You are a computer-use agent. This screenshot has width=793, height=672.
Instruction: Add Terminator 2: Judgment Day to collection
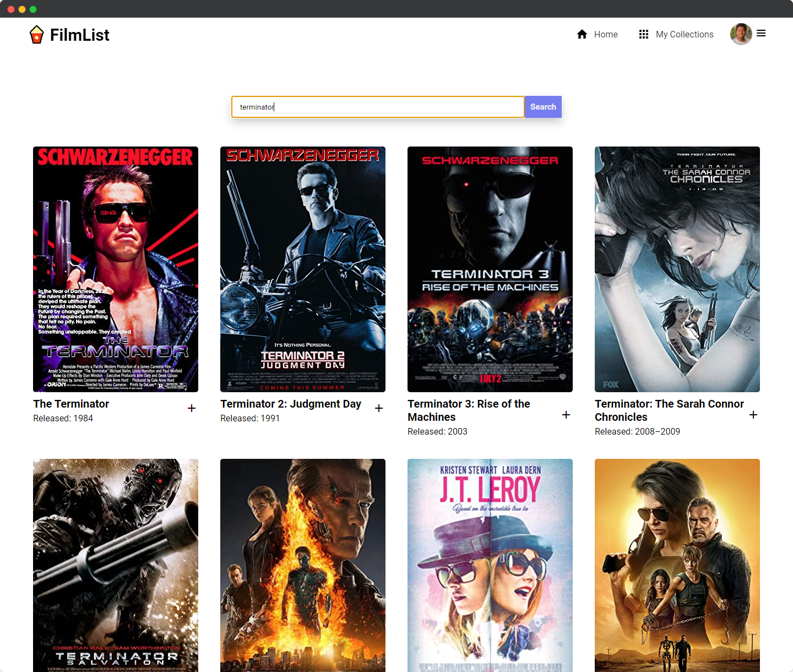pos(379,408)
